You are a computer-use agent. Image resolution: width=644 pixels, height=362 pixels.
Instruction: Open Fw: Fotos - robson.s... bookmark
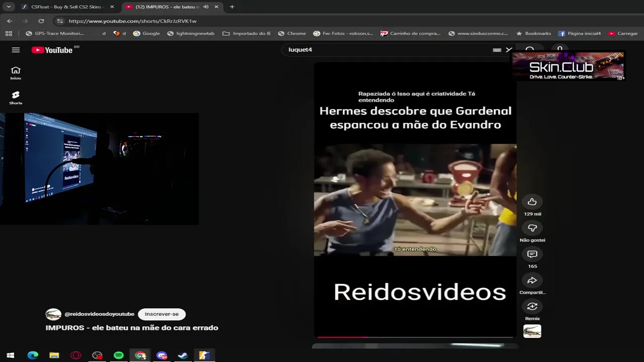[x=343, y=33]
